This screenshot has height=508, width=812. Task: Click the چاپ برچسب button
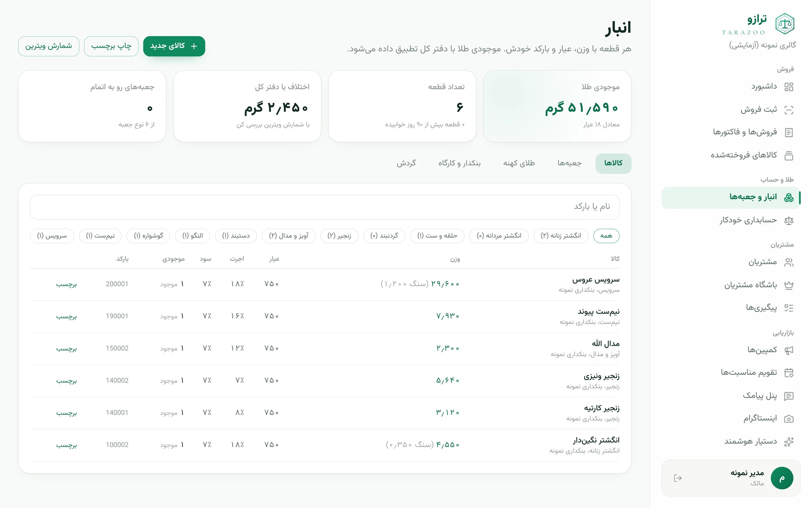[x=111, y=46]
